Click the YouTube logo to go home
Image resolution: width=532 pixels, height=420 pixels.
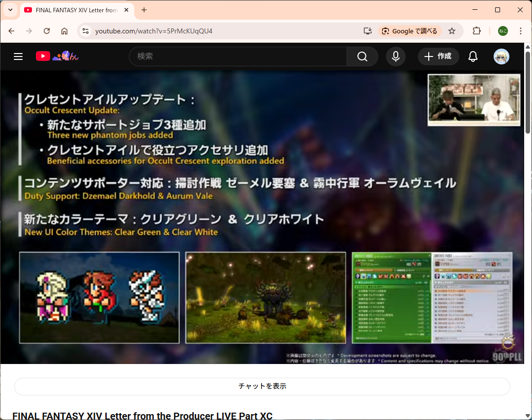click(x=43, y=56)
